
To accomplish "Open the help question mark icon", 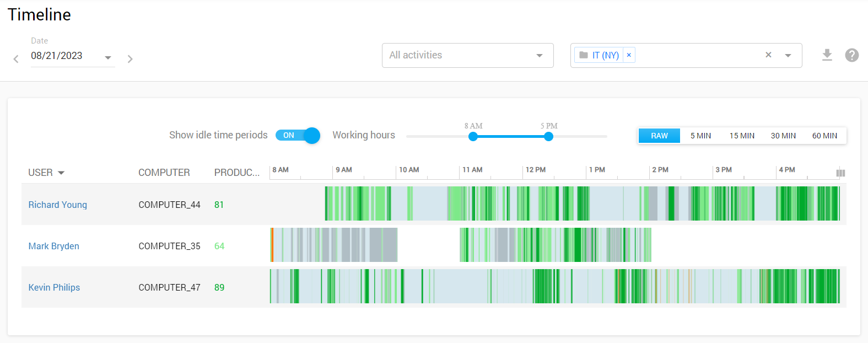I will pyautogui.click(x=851, y=55).
